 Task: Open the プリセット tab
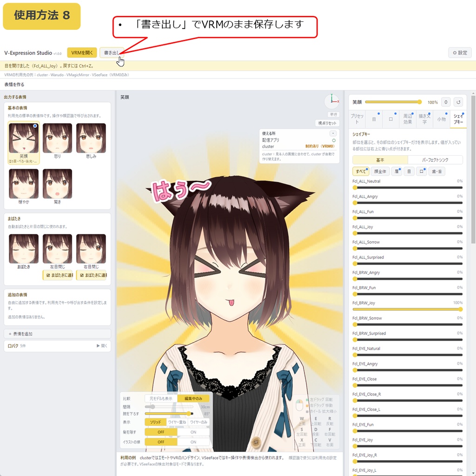point(357,119)
